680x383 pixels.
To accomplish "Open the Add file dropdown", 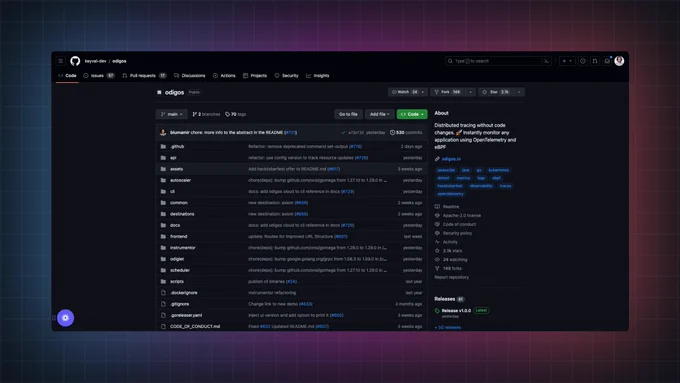I will coord(379,115).
